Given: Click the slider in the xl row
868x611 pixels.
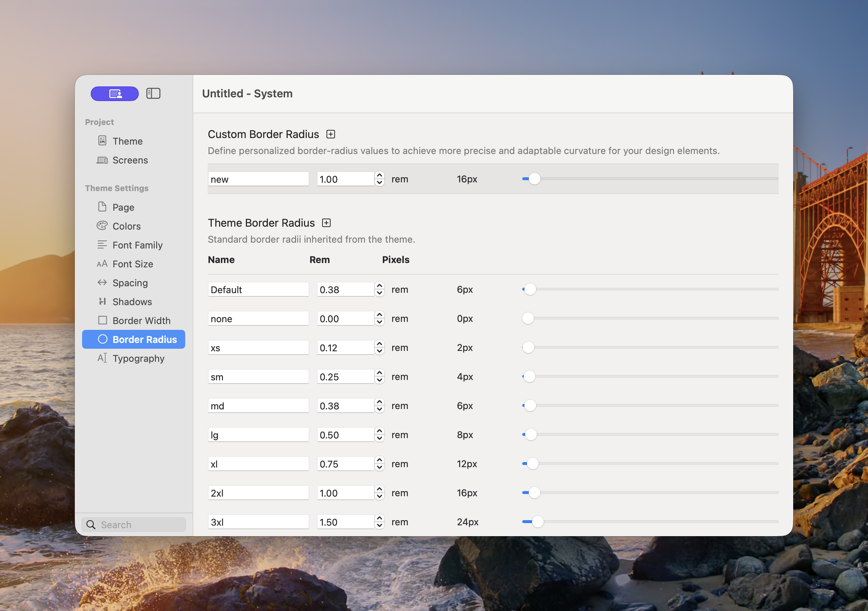Looking at the screenshot, I should 650,464.
